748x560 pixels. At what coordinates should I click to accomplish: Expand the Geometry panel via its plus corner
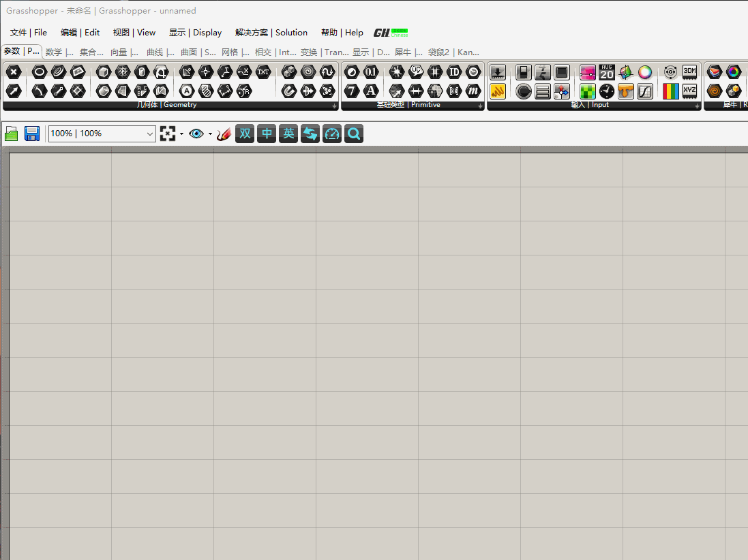[x=334, y=106]
